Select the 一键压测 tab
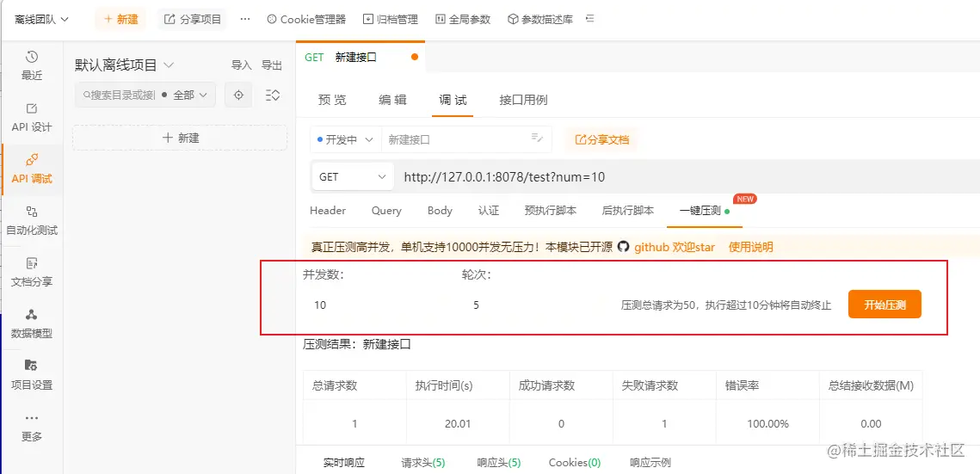980x474 pixels. (705, 211)
